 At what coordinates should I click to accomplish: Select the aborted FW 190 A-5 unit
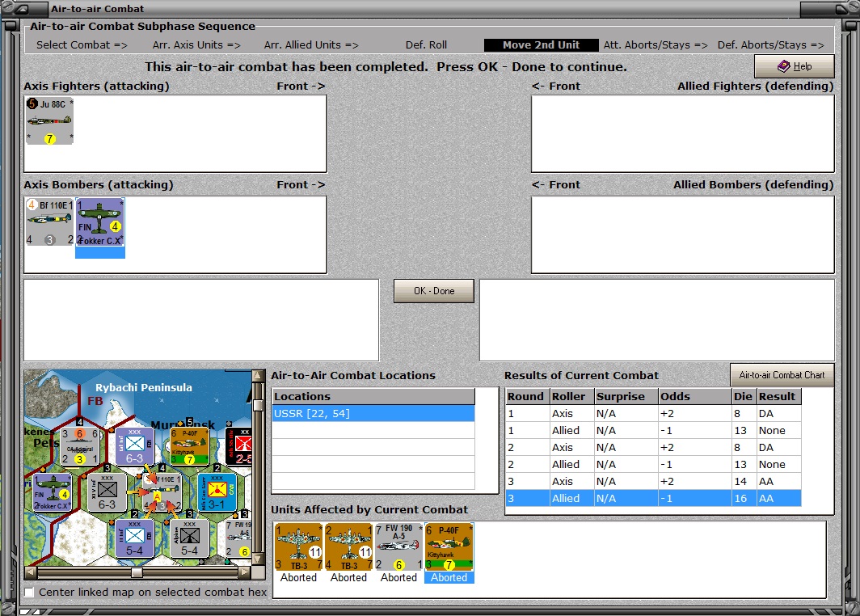398,547
